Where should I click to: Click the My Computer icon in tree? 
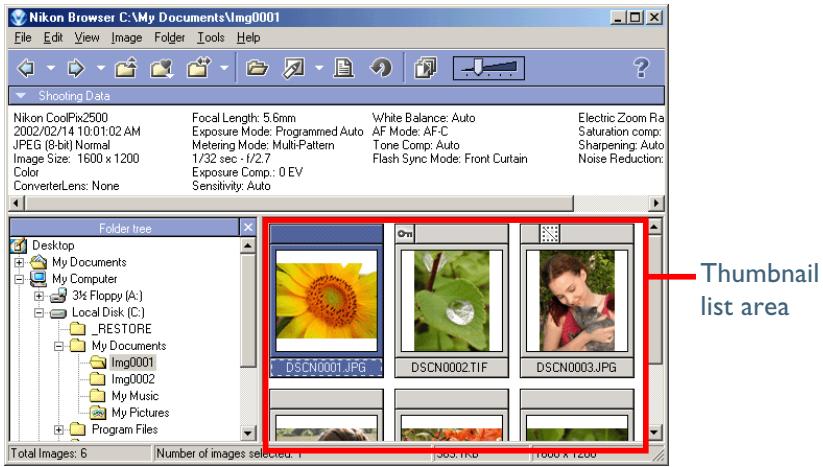(39, 279)
